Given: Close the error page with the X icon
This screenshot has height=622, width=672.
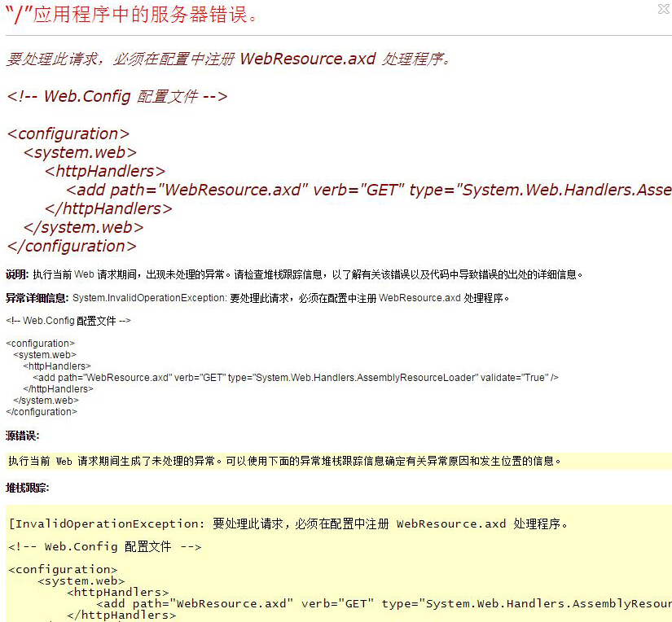Looking at the screenshot, I should (x=664, y=8).
